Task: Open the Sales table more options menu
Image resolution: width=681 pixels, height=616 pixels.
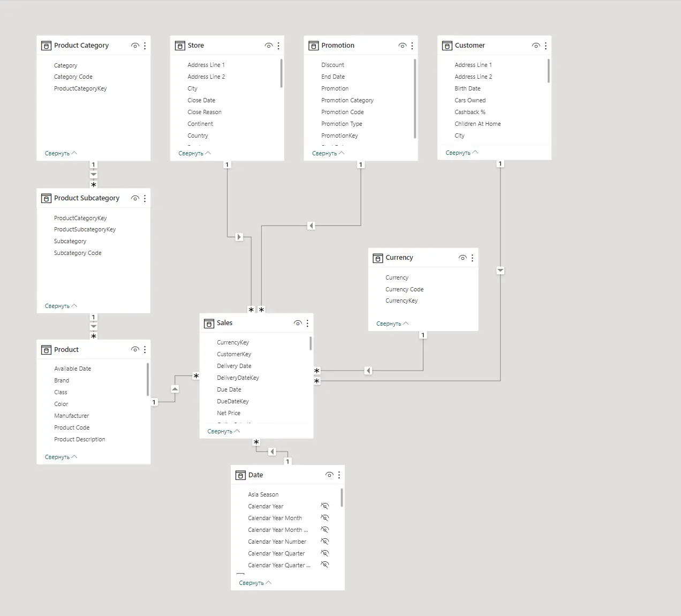Action: (x=307, y=323)
